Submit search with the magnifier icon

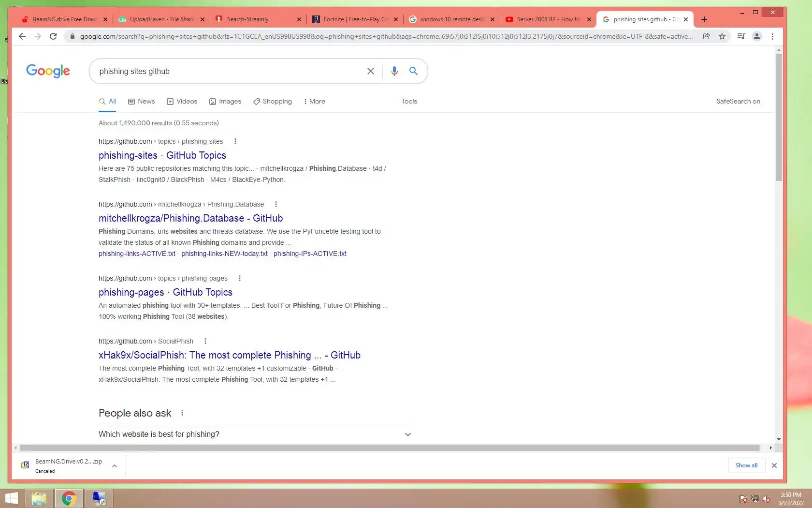coord(413,71)
